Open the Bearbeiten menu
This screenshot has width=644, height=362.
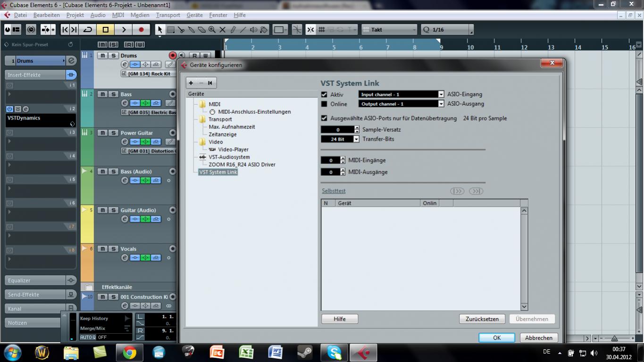(x=46, y=15)
